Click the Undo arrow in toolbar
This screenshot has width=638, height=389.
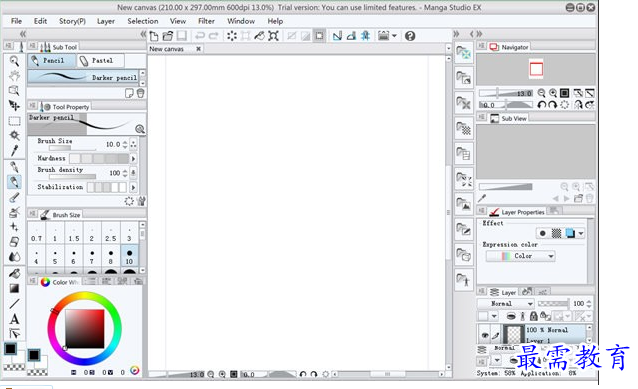tap(200, 36)
